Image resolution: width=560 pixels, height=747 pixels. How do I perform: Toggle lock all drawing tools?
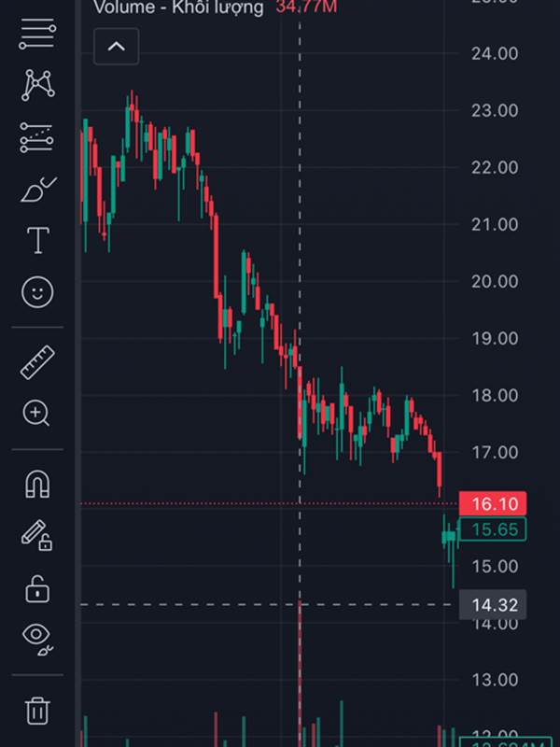[37, 589]
